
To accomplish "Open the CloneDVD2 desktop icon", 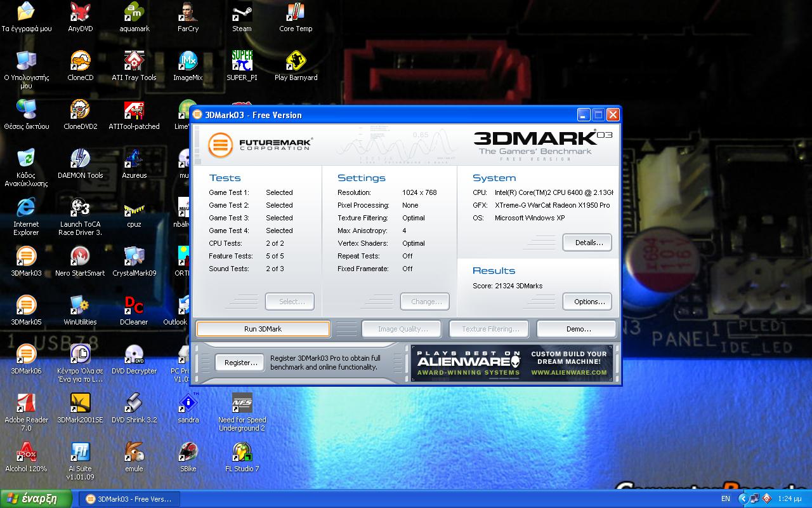I will click(x=80, y=115).
